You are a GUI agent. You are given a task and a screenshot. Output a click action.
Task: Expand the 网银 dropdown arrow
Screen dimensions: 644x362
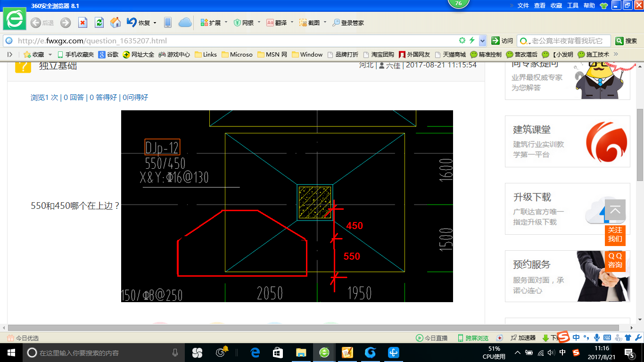(x=259, y=23)
